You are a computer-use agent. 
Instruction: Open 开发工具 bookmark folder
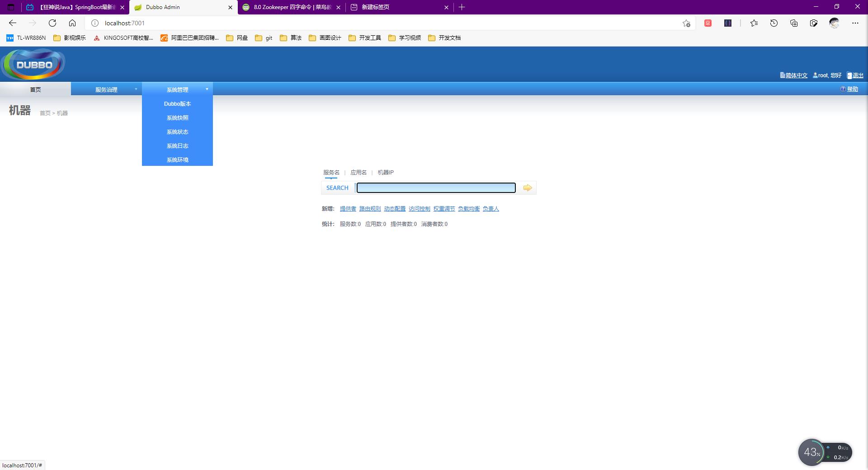(x=365, y=38)
